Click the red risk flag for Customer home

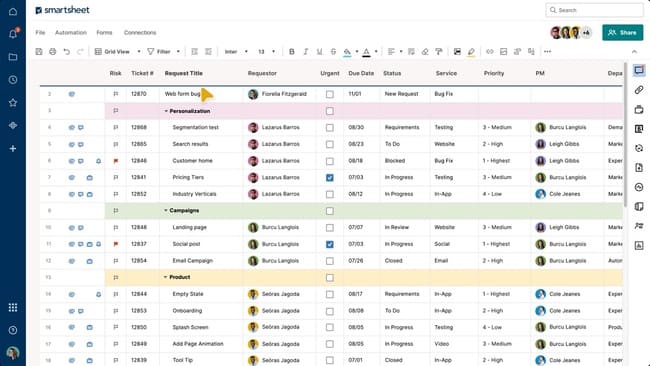point(116,161)
